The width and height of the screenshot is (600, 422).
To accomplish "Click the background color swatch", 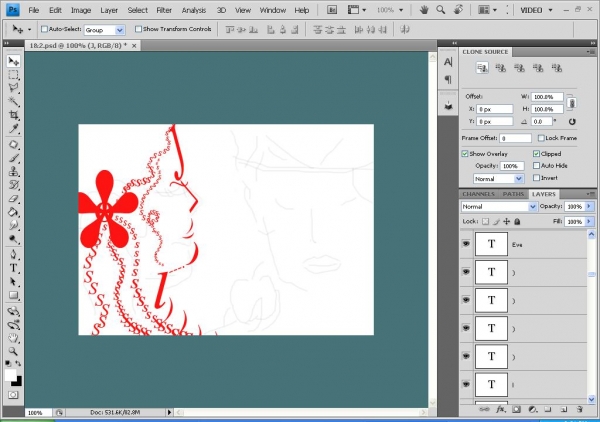I will [x=18, y=381].
